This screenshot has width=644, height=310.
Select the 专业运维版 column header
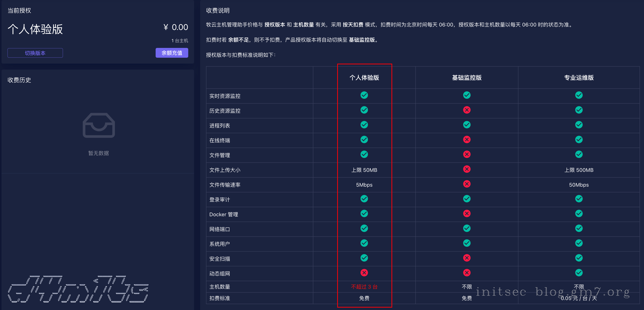click(579, 78)
